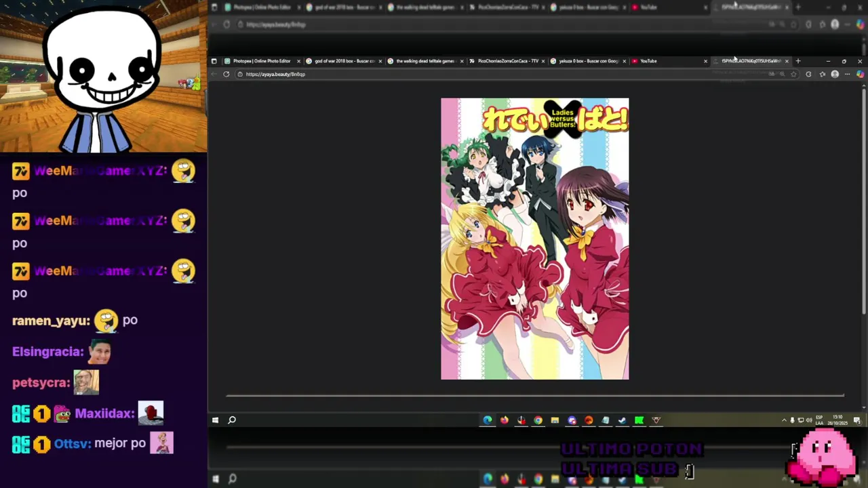The image size is (868, 488).
Task: Click the ULTIMA SUB overlay label
Action: coord(619,469)
